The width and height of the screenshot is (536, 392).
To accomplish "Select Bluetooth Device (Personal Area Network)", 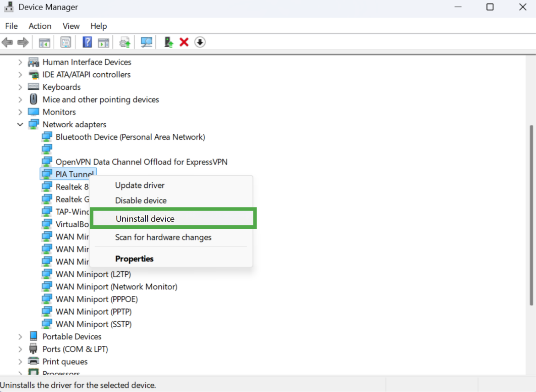I will [x=130, y=137].
